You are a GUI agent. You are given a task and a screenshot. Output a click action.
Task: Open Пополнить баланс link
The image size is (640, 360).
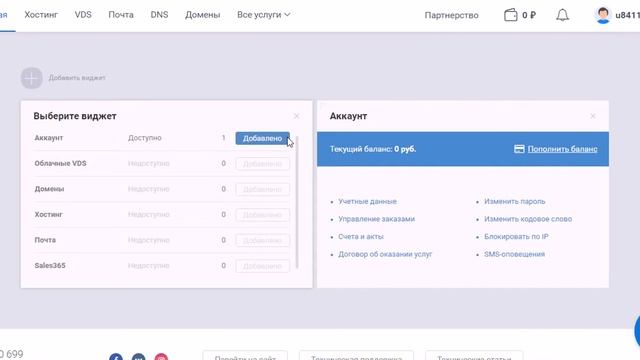point(562,149)
